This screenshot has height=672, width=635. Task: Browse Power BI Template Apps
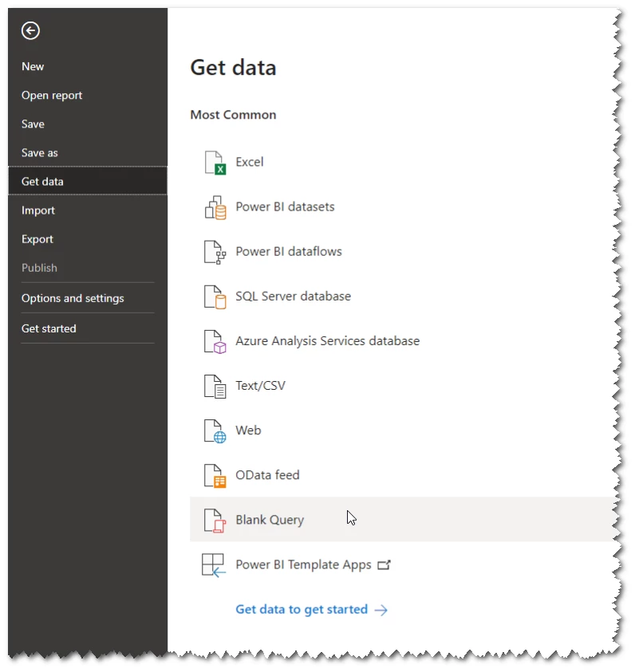coord(303,564)
